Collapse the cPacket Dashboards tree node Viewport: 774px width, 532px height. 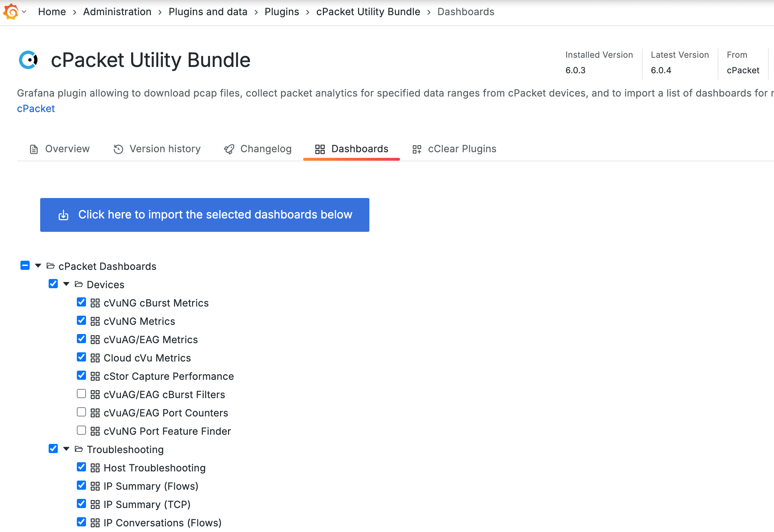coord(38,266)
